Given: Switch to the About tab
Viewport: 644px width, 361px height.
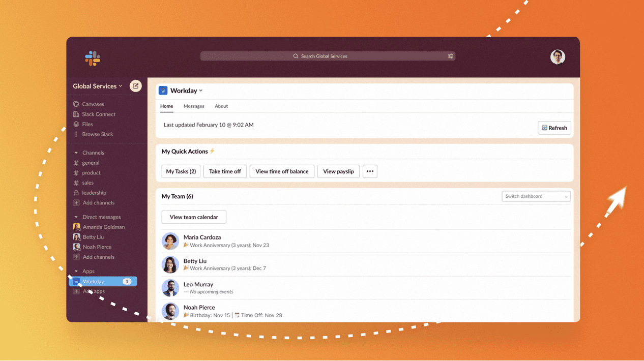Looking at the screenshot, I should pyautogui.click(x=221, y=106).
